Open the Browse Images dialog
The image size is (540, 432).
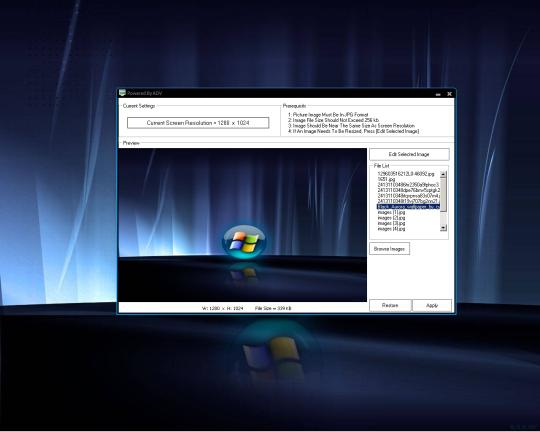(390, 249)
